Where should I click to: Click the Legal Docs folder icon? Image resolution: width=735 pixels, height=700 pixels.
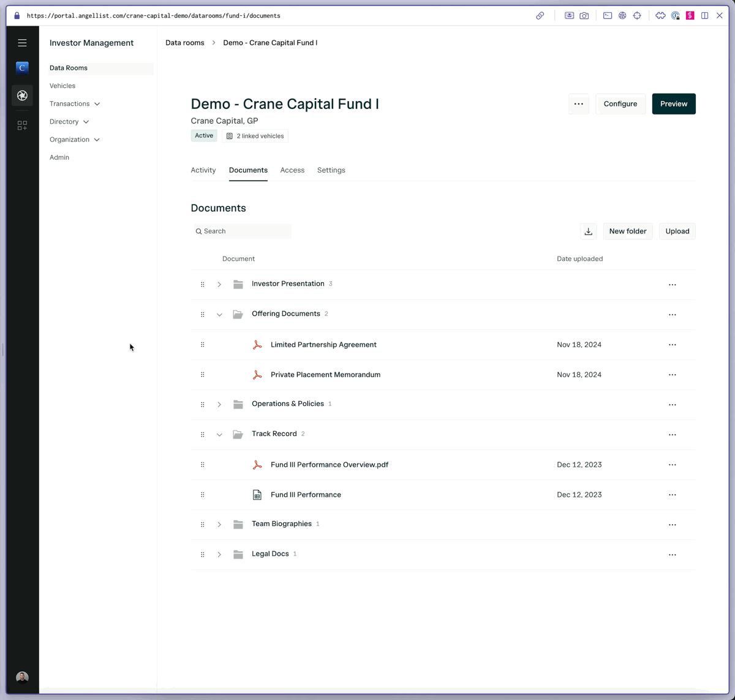pyautogui.click(x=238, y=554)
